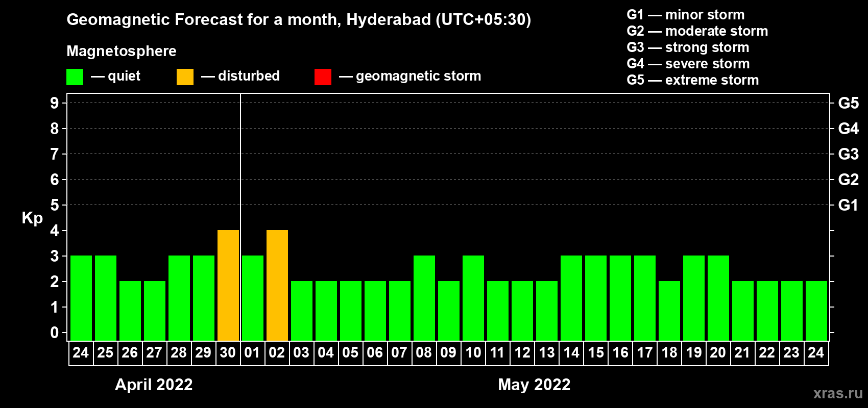Click the 'G4 — severe storm' legend line
Image resolution: width=868 pixels, height=408 pixels.
688,64
